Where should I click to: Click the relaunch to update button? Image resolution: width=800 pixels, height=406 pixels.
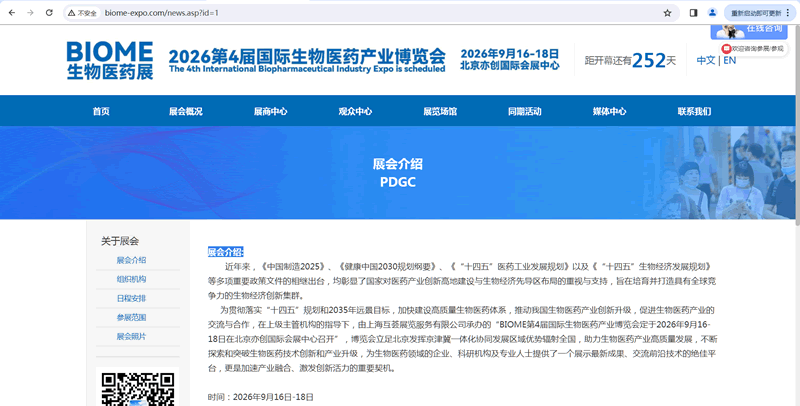pyautogui.click(x=757, y=13)
